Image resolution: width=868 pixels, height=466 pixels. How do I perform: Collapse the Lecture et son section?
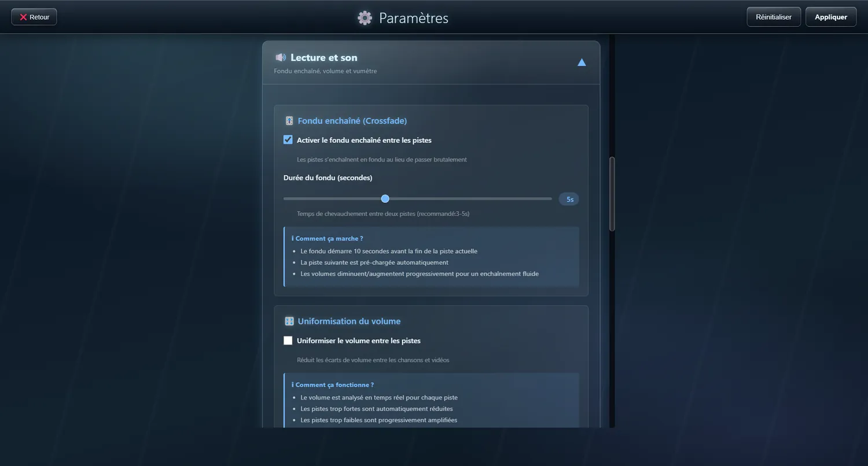point(582,62)
